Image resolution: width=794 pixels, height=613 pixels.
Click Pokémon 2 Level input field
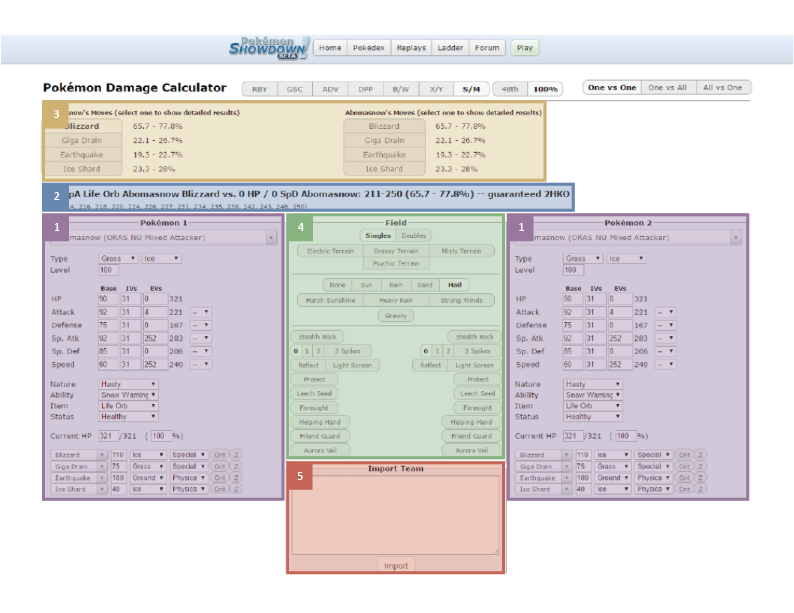pyautogui.click(x=573, y=270)
